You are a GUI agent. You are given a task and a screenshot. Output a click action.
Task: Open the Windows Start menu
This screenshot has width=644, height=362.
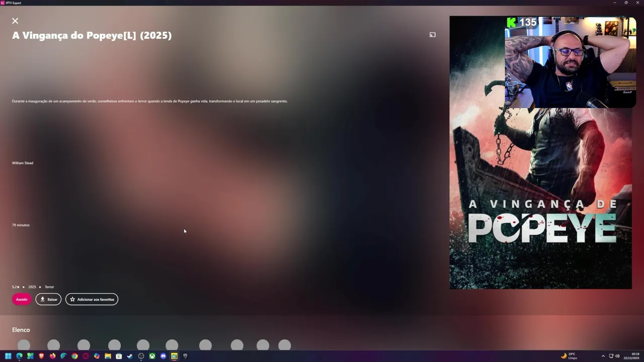coord(8,356)
